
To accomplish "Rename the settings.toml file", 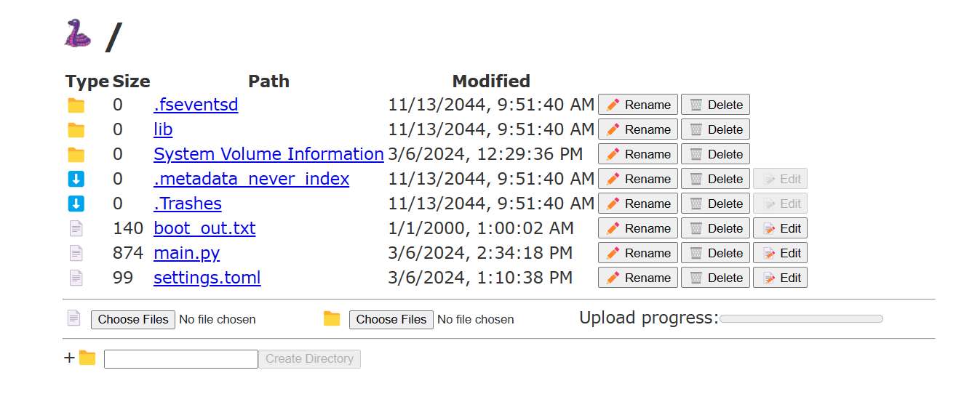I will pos(638,278).
